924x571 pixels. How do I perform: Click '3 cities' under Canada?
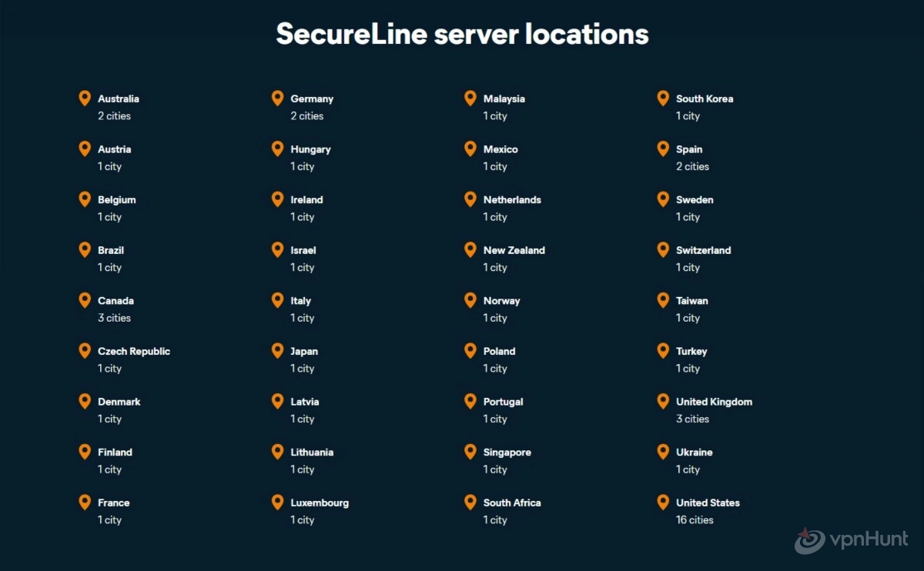click(x=114, y=318)
